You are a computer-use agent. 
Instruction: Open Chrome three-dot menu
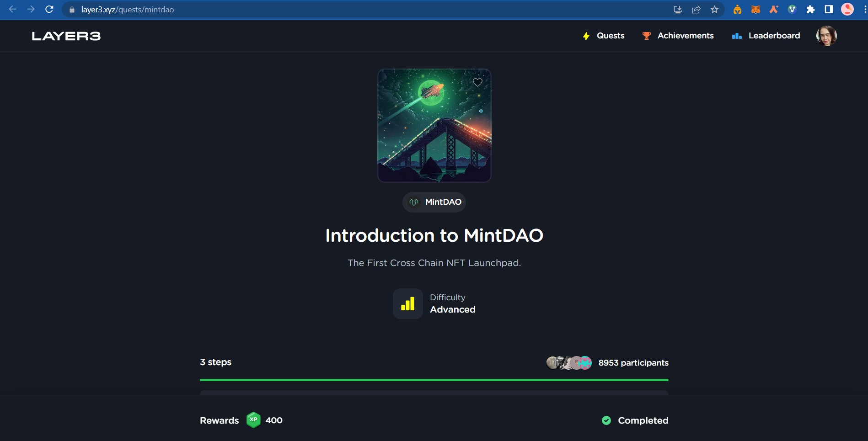click(864, 10)
